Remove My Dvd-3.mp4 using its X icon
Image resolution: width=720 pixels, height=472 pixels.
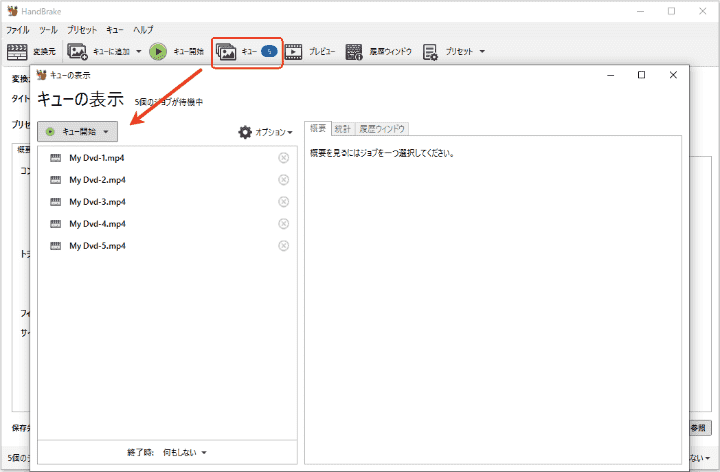(x=283, y=202)
